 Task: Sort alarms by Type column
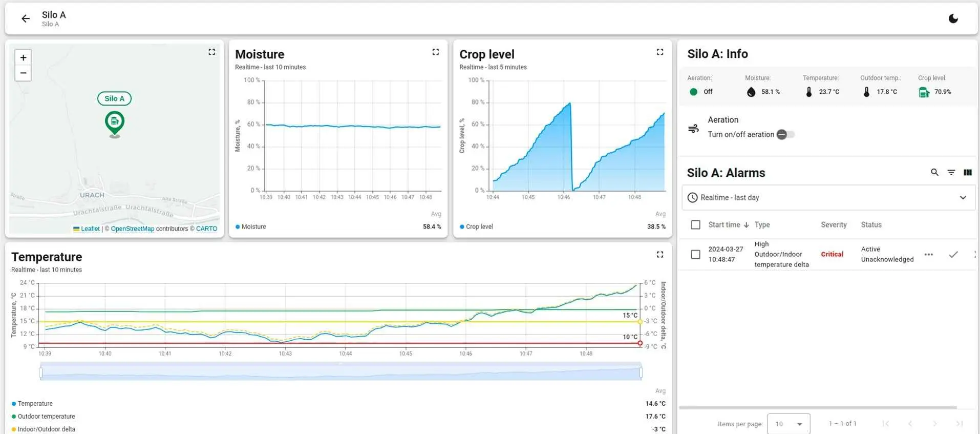(762, 225)
